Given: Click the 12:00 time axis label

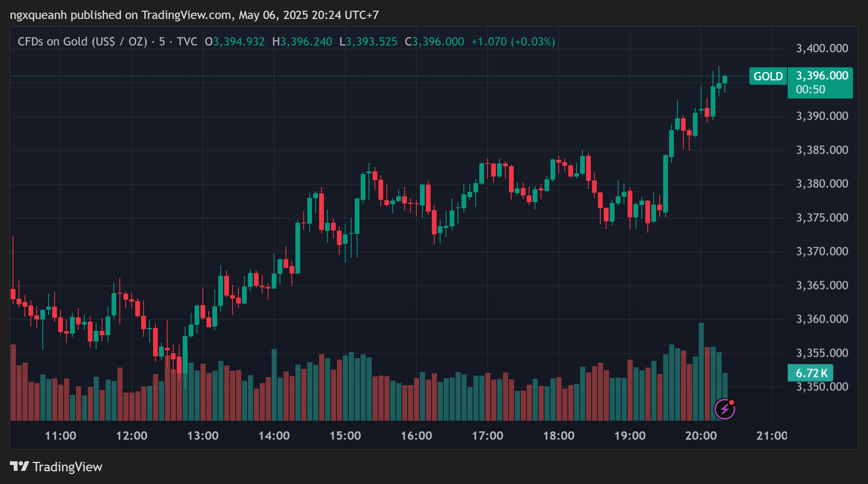Looking at the screenshot, I should pyautogui.click(x=132, y=436).
